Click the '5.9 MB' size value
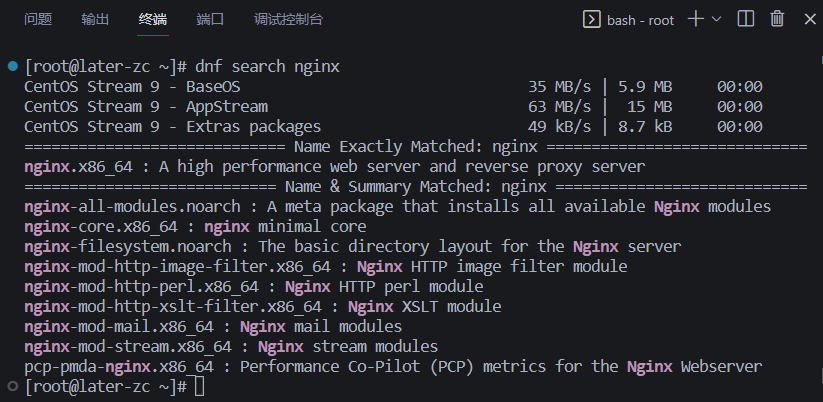Viewport: 823px width, 402px height. (645, 87)
